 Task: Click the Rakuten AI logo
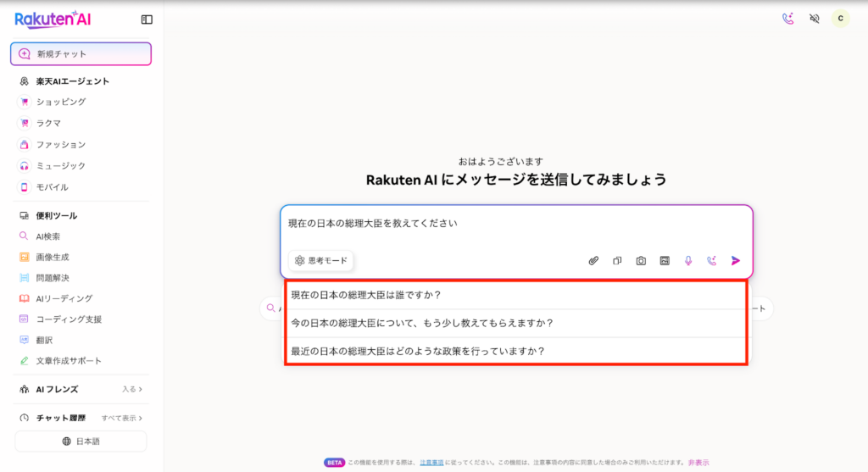[x=53, y=19]
